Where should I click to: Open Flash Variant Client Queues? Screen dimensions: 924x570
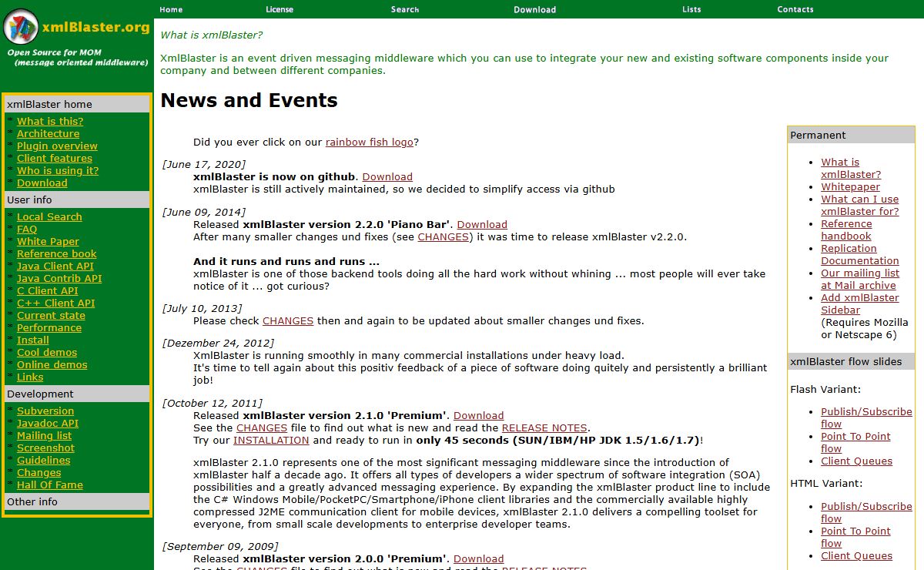tap(856, 461)
